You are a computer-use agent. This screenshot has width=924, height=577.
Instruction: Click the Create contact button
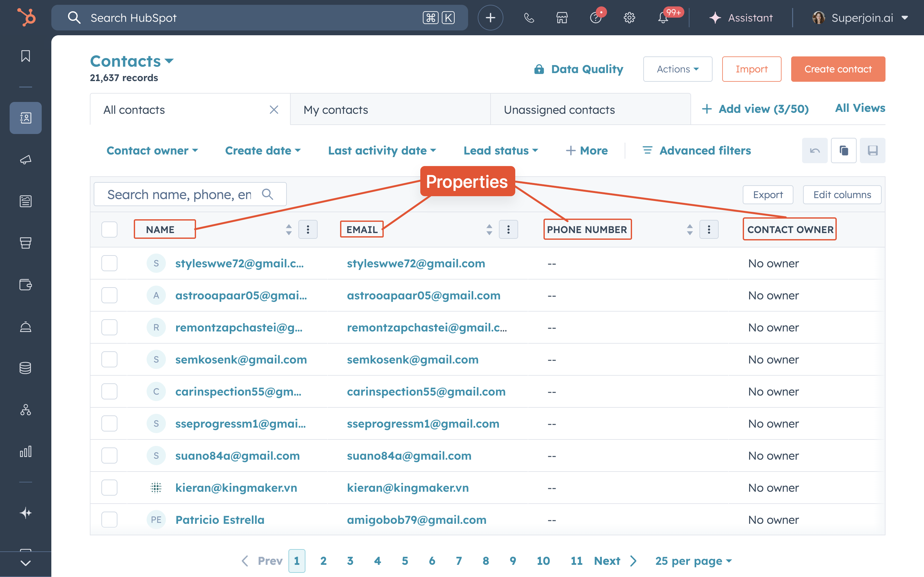(x=838, y=69)
